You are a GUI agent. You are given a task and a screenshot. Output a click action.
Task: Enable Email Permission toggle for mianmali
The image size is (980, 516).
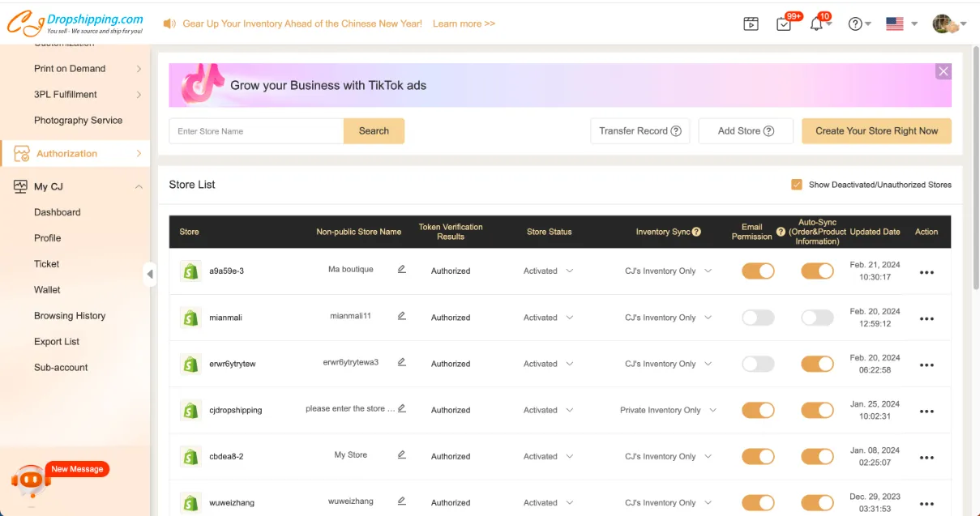[758, 318]
